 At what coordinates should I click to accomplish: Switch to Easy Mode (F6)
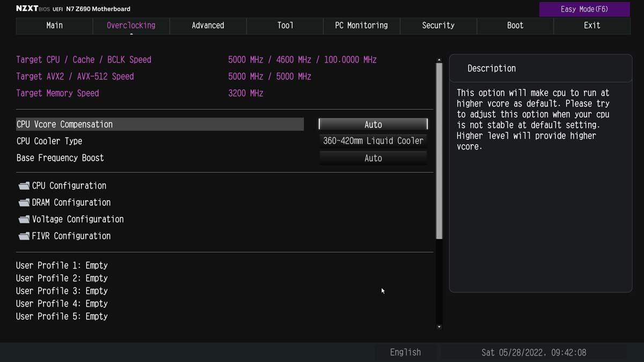pyautogui.click(x=584, y=9)
